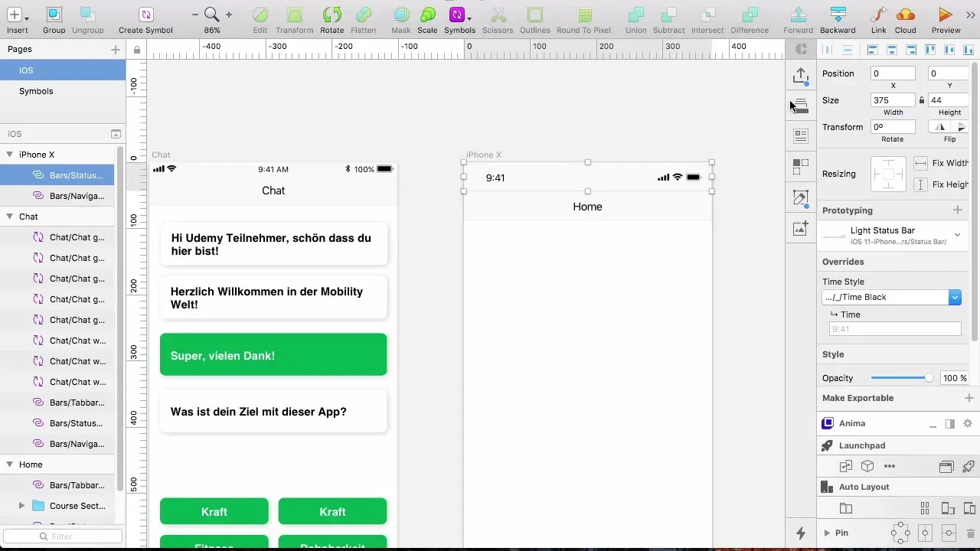Screen dimensions: 980x551
Task: Select Bars/Status... layer under iPhone X
Action: click(x=57, y=175)
